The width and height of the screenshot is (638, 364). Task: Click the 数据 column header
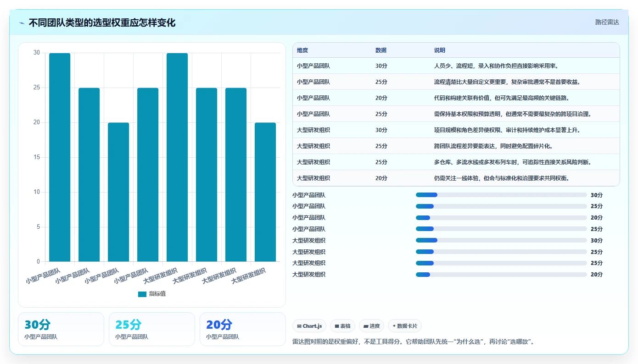(x=381, y=50)
